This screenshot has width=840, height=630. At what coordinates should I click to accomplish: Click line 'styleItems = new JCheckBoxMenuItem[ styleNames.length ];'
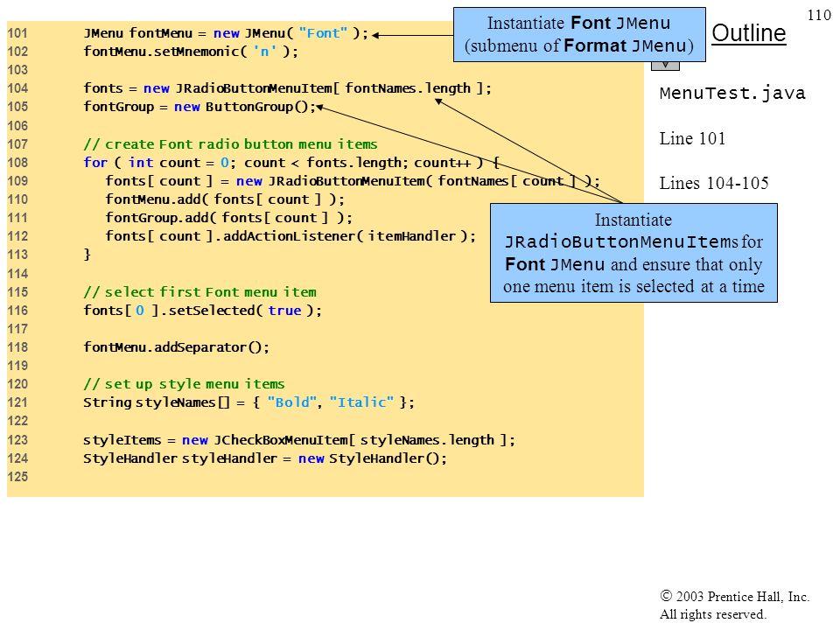click(x=299, y=440)
